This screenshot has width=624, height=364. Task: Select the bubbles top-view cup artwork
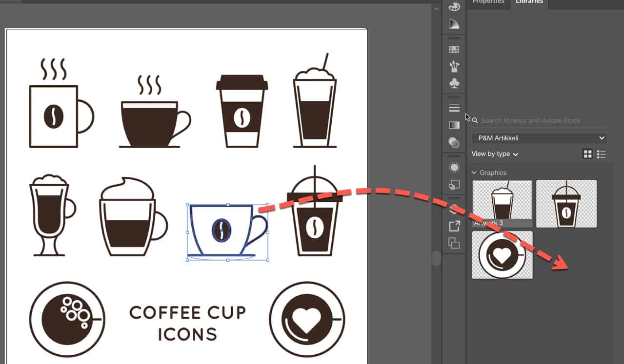67,320
